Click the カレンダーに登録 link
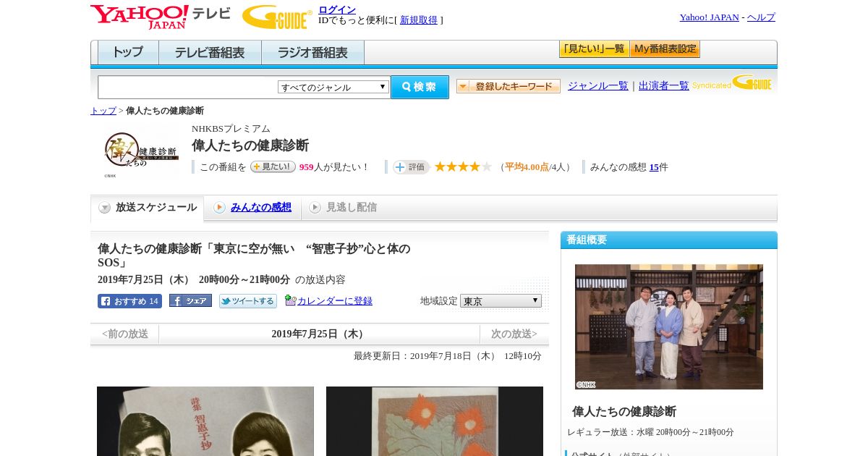868x456 pixels. click(335, 300)
